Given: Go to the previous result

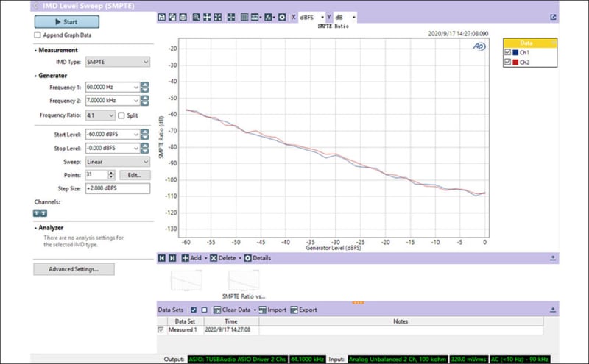Looking at the screenshot, I should (x=162, y=258).
